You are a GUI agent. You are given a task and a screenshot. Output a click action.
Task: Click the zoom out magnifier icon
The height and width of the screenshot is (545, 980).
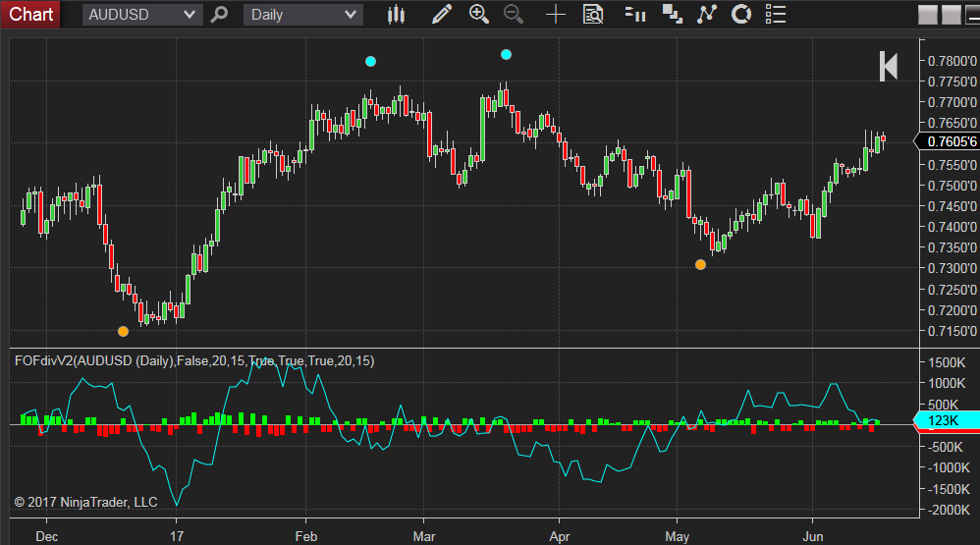pos(514,15)
